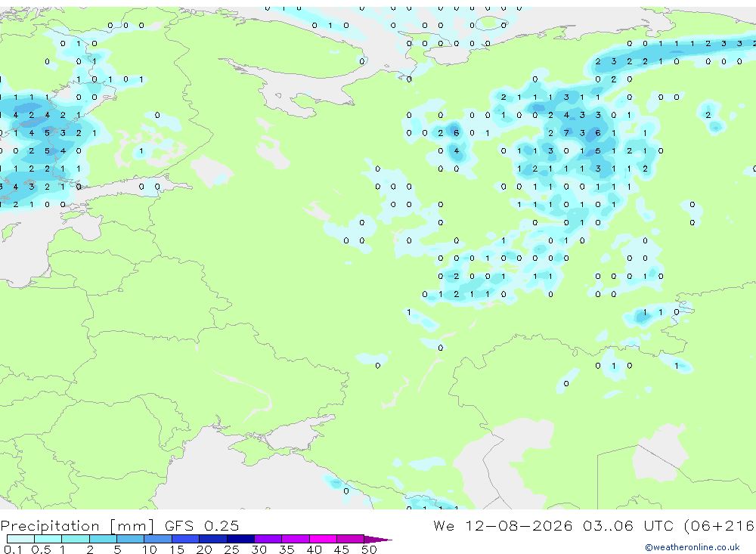Image resolution: width=756 pixels, height=554 pixels.
Task: Select the legend scale label "25"
Action: [x=231, y=549]
